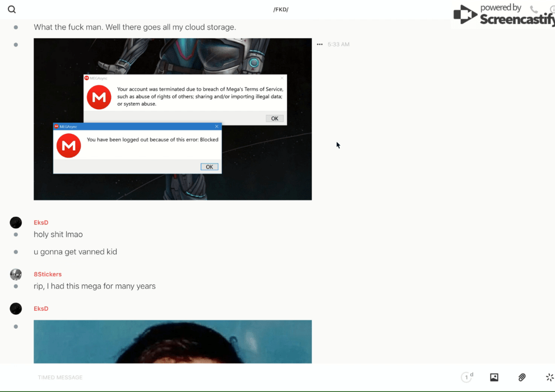Click the 8Stickers profile avatar
The height and width of the screenshot is (392, 555).
pos(16,274)
